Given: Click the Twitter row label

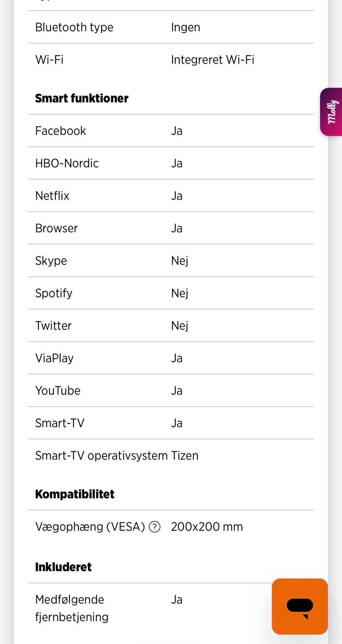Looking at the screenshot, I should pyautogui.click(x=53, y=326).
